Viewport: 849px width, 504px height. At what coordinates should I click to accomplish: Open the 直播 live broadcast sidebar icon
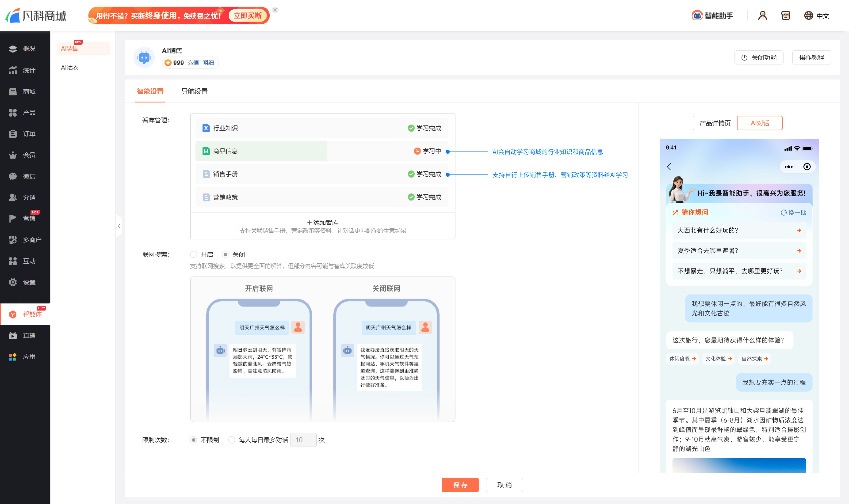tap(13, 335)
